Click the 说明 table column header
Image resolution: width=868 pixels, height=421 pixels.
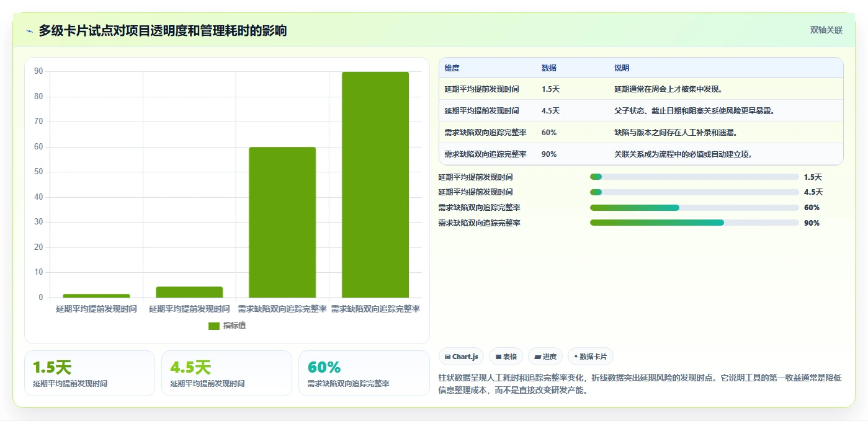coord(622,68)
